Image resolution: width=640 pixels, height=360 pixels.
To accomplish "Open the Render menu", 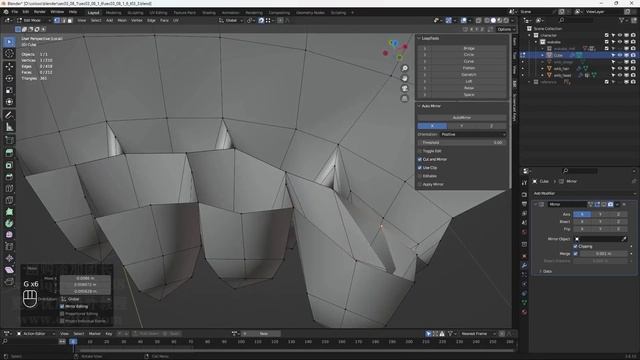I will (40, 12).
